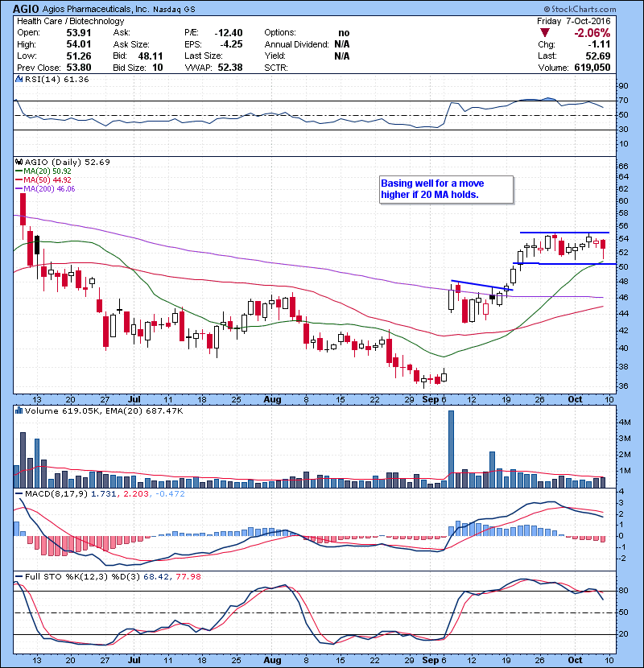Click the Options value no
Screen dimensions: 644x668
pyautogui.click(x=344, y=33)
